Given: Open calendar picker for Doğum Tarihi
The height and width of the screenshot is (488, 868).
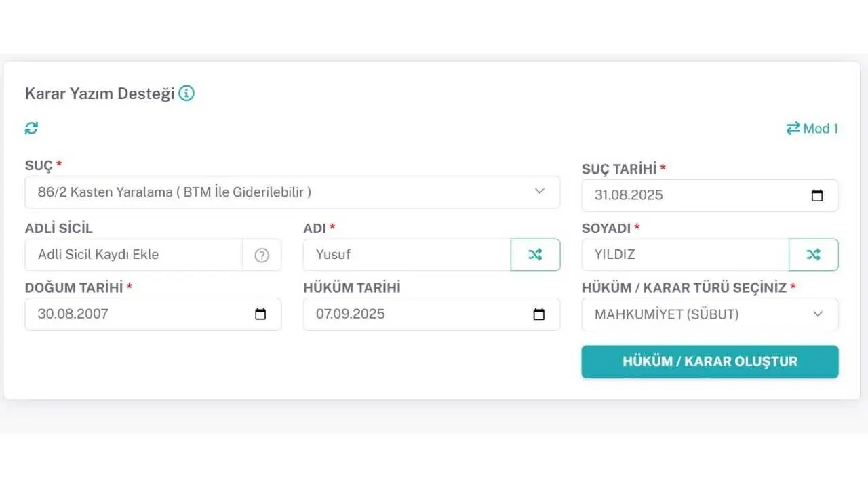Looking at the screenshot, I should coord(260,314).
